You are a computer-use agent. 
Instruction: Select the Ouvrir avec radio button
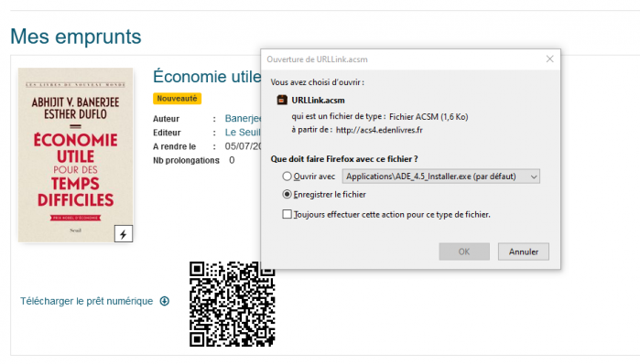287,177
